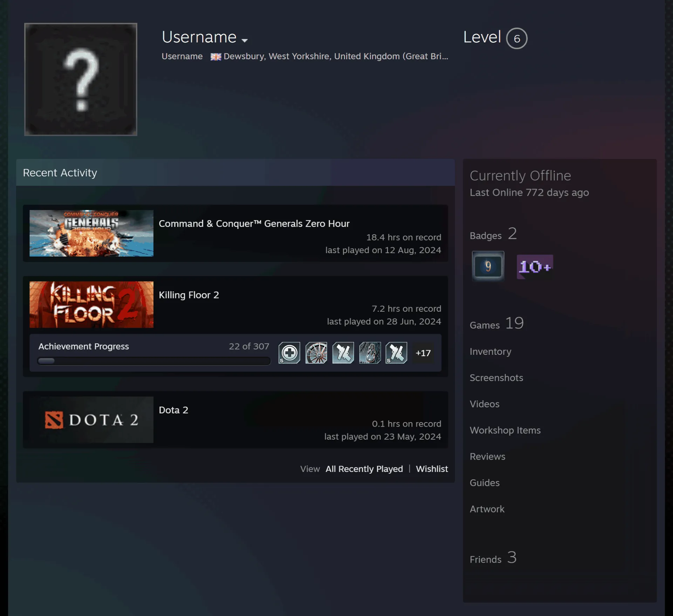Open the Killing Floor 2 game thumbnail
Viewport: 673px width, 616px height.
point(91,305)
